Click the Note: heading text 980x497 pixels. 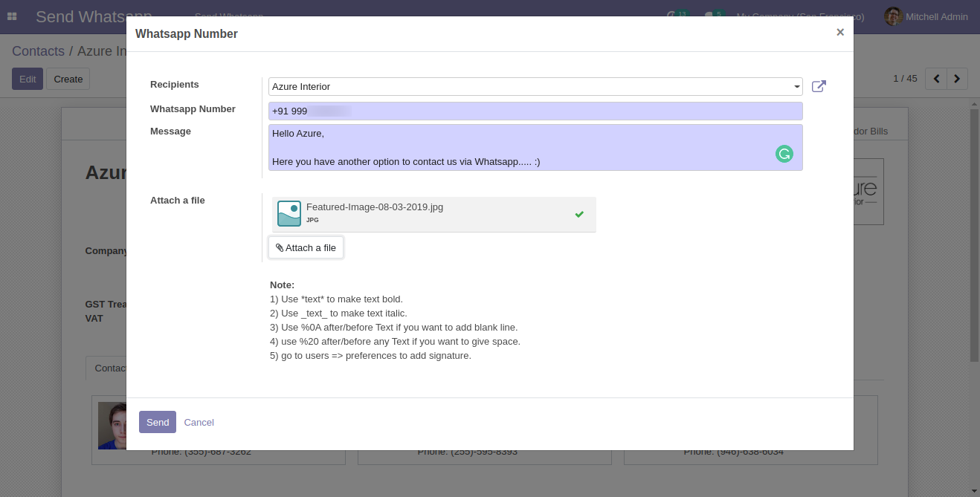tap(282, 285)
